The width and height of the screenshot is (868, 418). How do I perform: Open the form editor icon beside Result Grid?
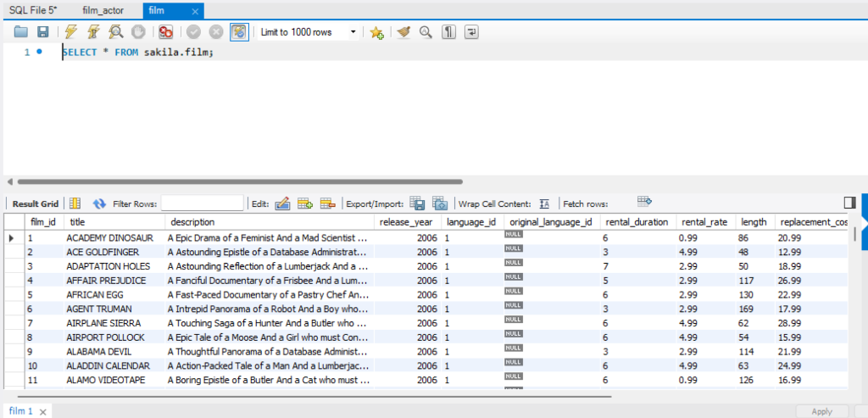(x=75, y=203)
